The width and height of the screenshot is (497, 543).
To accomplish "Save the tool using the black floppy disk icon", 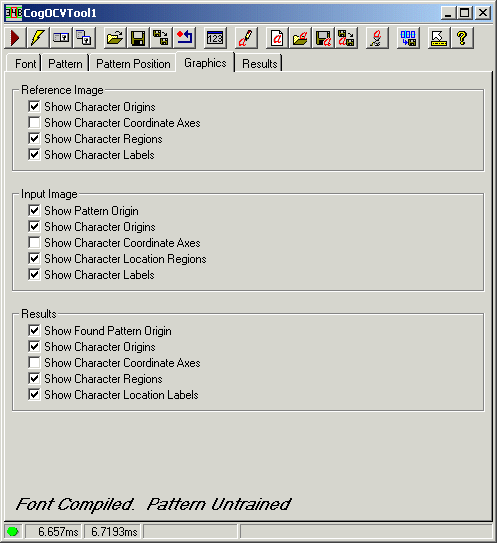I will pyautogui.click(x=138, y=38).
